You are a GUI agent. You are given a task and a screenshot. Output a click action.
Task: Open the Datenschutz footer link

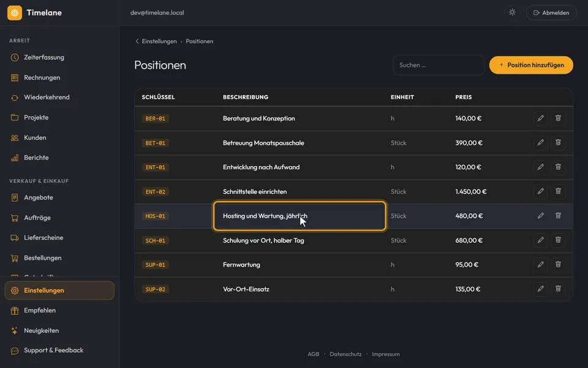tap(345, 354)
